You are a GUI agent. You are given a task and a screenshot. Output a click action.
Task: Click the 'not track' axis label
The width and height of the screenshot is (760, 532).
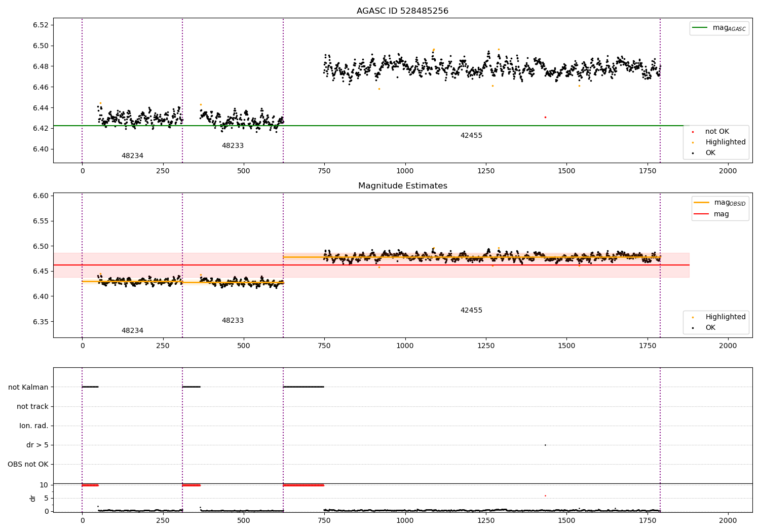tap(32, 407)
